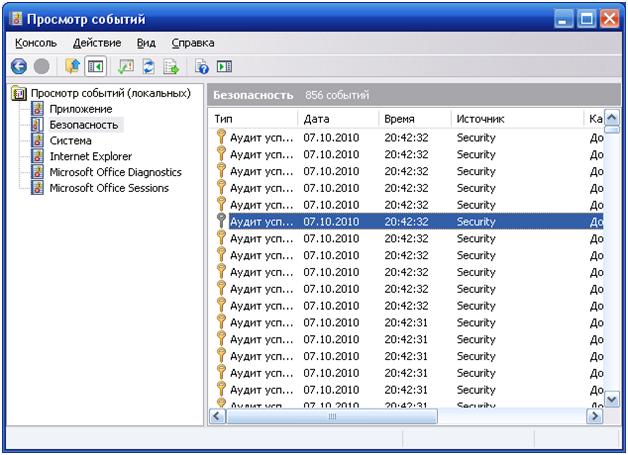Open the Internet Explorer log
This screenshot has height=455, width=628.
tap(91, 156)
